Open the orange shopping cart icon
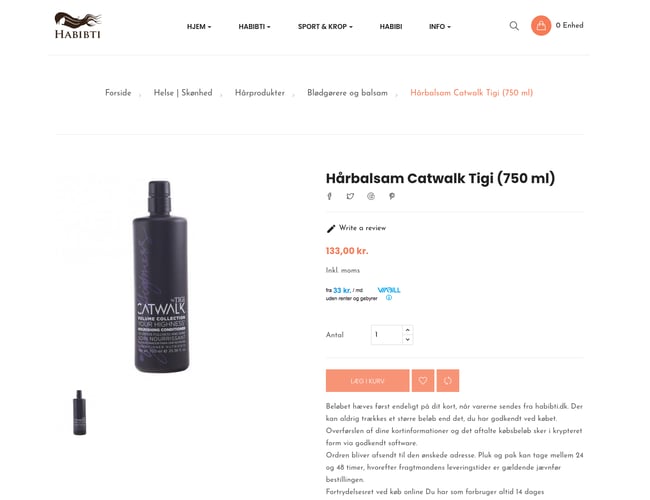 [x=541, y=26]
